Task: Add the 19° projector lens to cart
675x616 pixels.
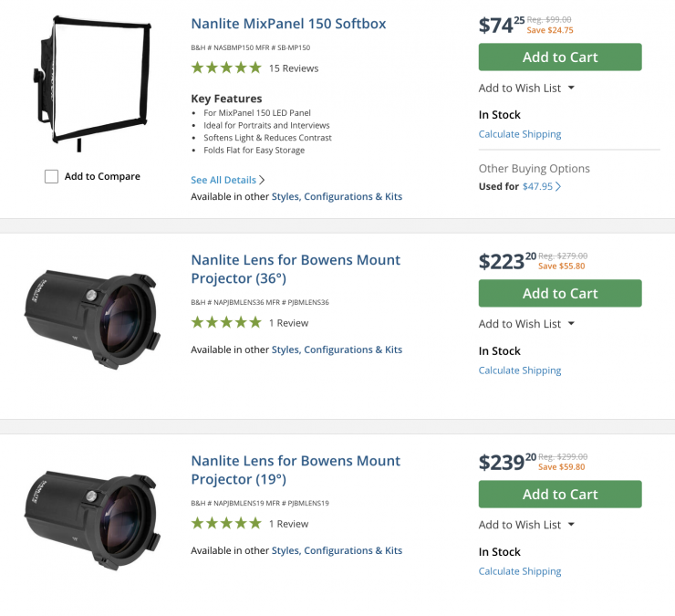Action: click(560, 495)
